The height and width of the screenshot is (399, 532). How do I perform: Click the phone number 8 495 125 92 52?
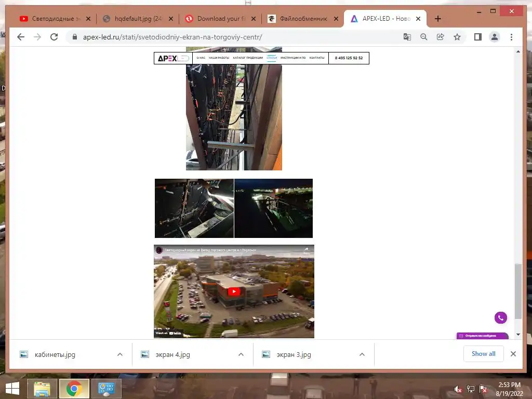[349, 58]
